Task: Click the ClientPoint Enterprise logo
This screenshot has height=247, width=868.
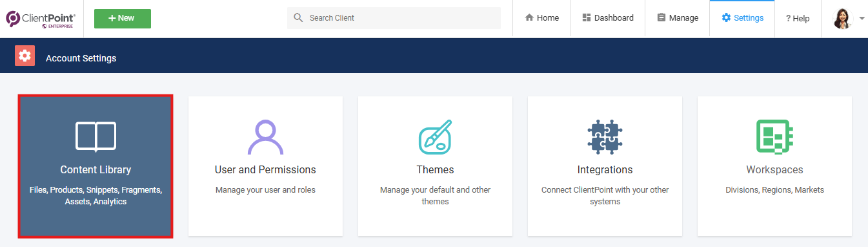Action: click(x=41, y=19)
